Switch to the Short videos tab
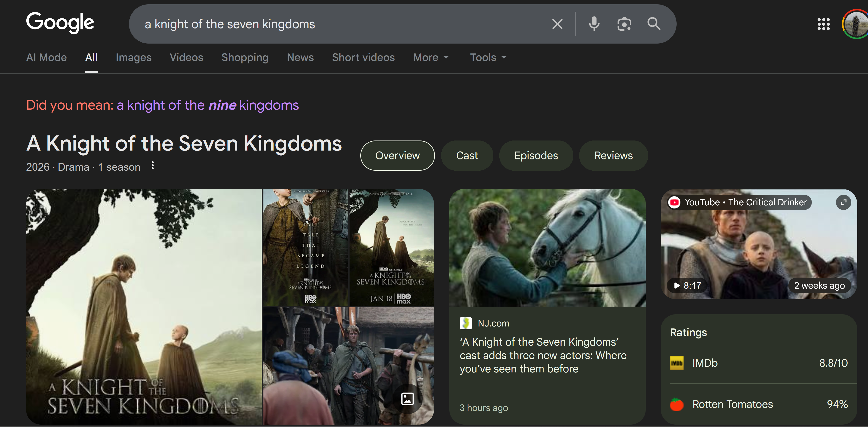This screenshot has height=427, width=868. pos(363,57)
